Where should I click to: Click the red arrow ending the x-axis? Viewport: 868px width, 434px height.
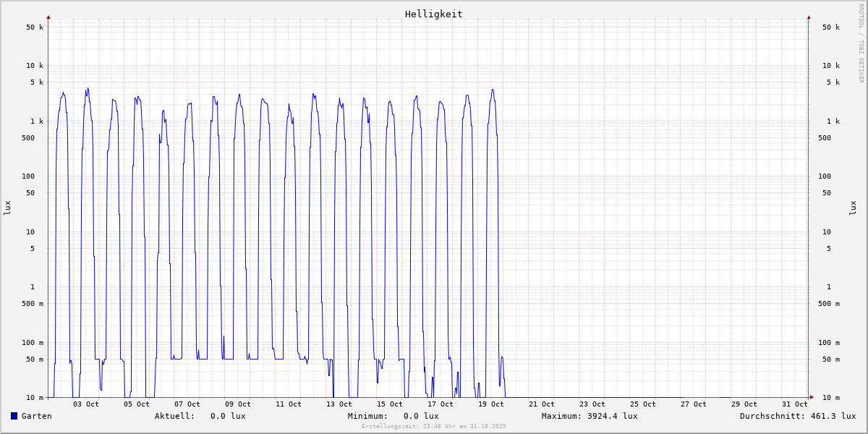click(812, 397)
